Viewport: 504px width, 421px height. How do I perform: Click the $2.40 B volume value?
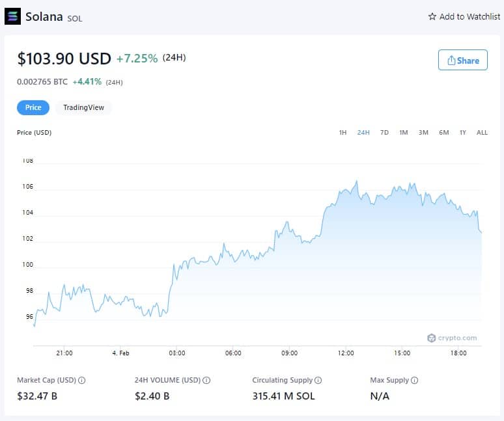click(152, 396)
